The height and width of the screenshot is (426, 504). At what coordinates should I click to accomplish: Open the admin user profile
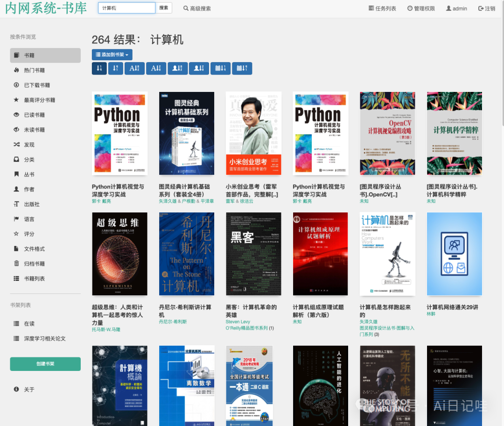pyautogui.click(x=456, y=8)
